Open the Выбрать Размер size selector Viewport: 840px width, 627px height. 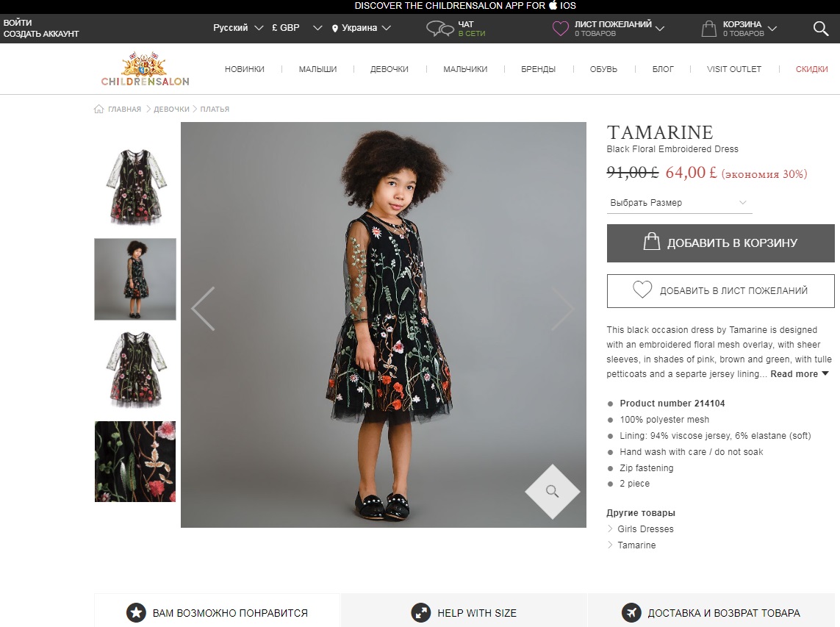[x=679, y=203]
